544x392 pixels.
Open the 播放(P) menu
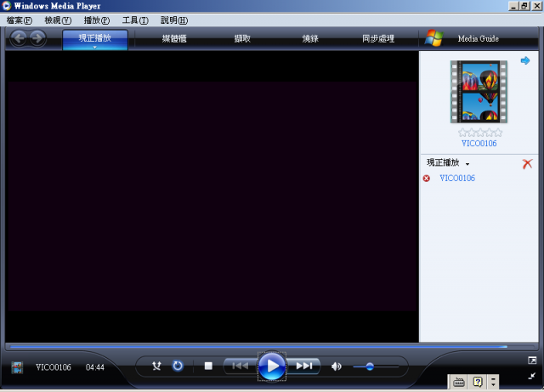click(97, 20)
